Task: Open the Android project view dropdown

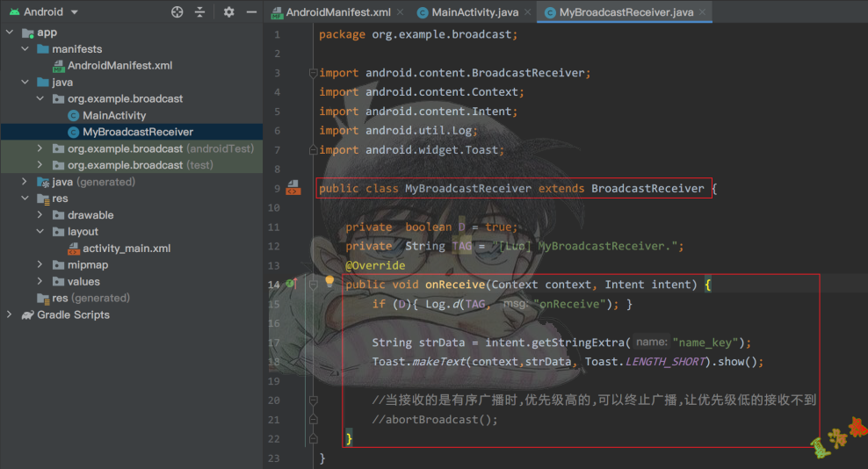Action: pyautogui.click(x=74, y=12)
